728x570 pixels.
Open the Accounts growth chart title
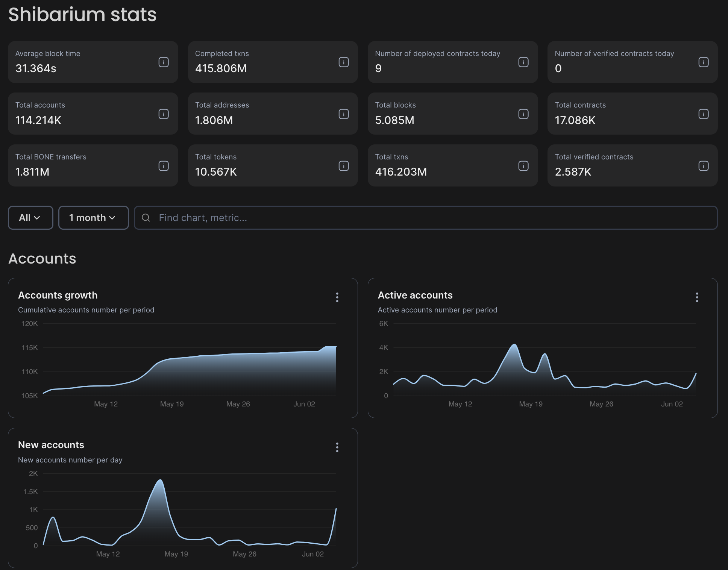click(58, 295)
